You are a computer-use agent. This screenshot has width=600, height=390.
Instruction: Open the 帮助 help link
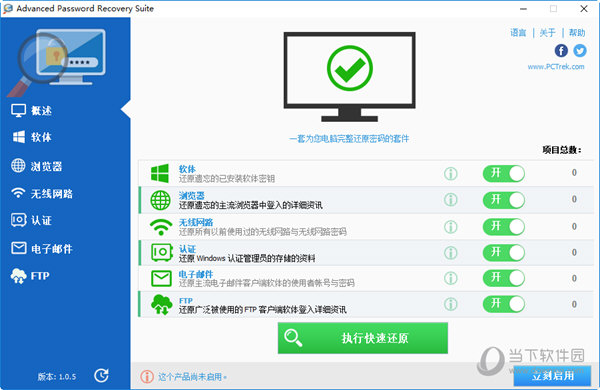(577, 33)
